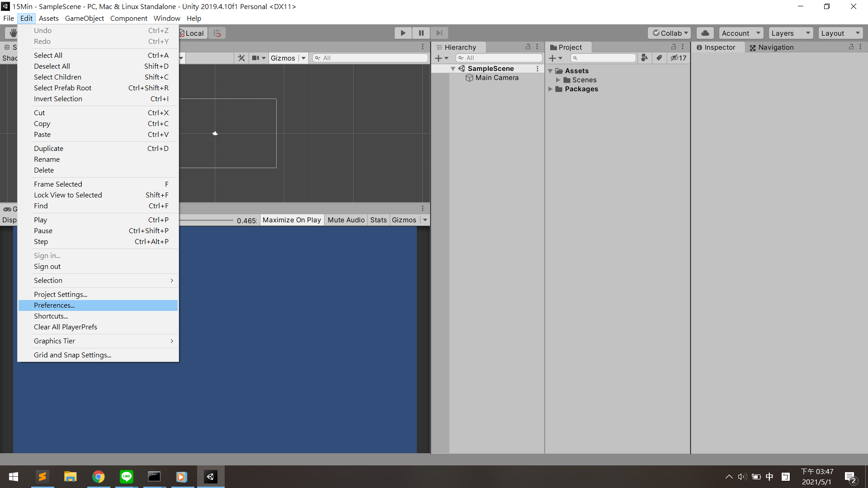The width and height of the screenshot is (868, 488).
Task: Toggle Maximize On Play option
Action: click(292, 220)
